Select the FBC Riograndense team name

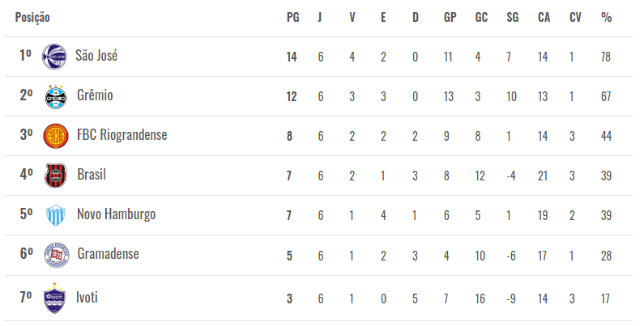click(x=122, y=135)
